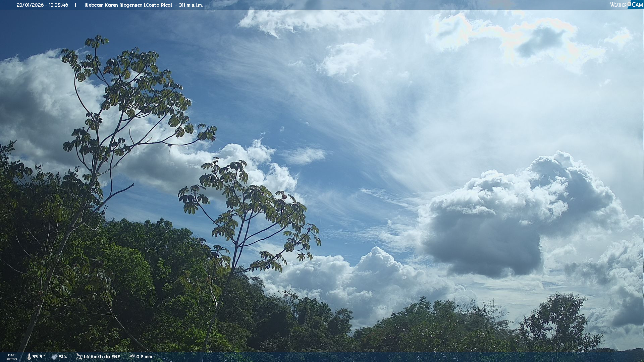Click the thermometer temperature icon
644x362 pixels.
[x=29, y=357]
